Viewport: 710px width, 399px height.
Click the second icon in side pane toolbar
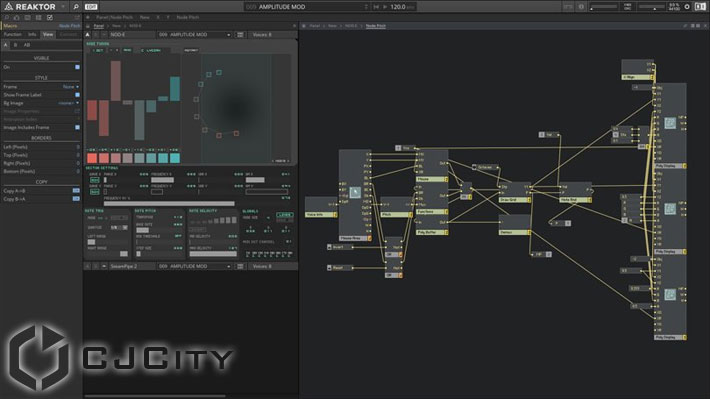[x=17, y=17]
